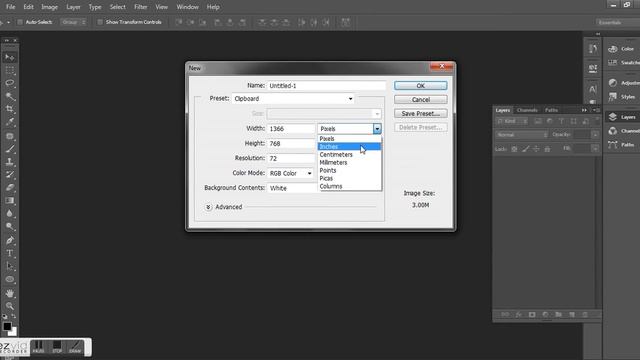Select the Blur tool

click(9, 213)
